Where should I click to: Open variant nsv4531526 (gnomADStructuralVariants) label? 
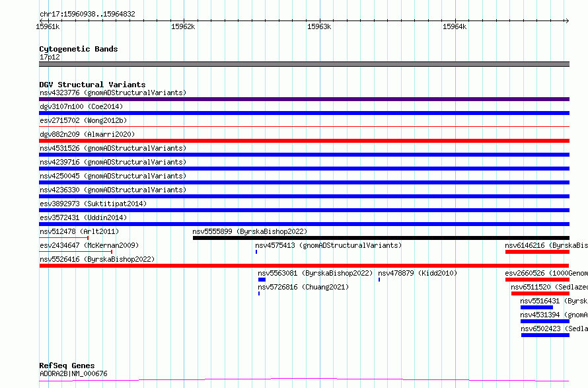click(x=113, y=148)
